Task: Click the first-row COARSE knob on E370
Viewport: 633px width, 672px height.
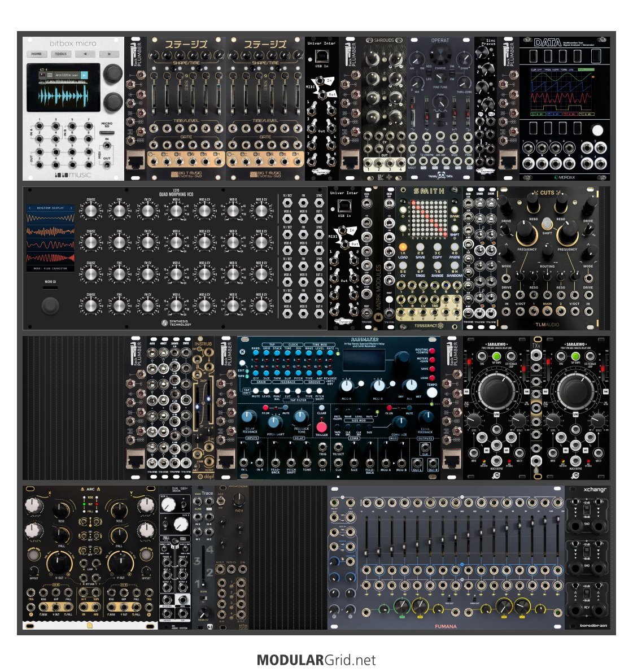Action: tap(91, 211)
